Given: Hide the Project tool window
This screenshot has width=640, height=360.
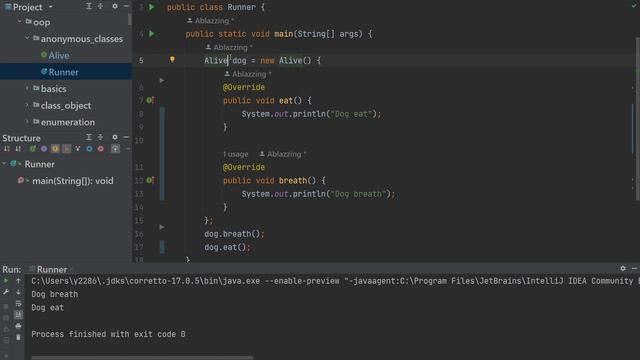Looking at the screenshot, I should pos(126,6).
